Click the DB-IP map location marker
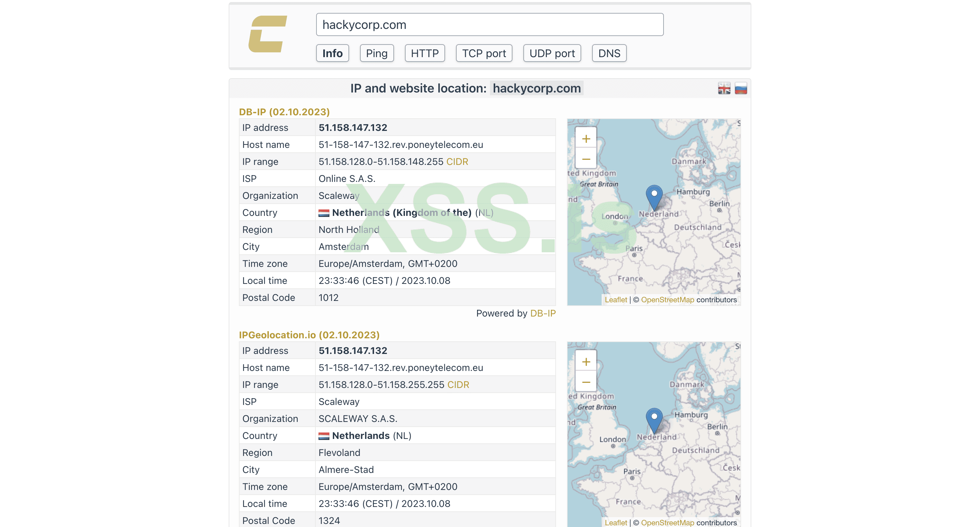Viewport: 980px width, 527px height. 654,197
